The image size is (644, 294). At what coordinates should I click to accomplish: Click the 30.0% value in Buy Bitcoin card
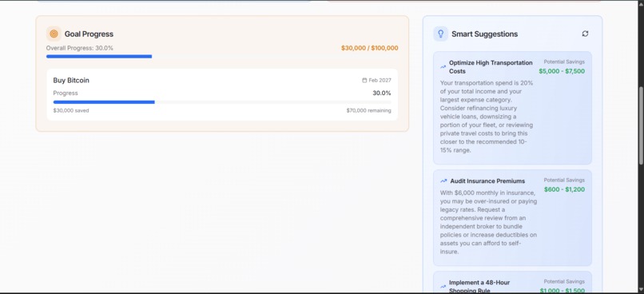pyautogui.click(x=382, y=93)
